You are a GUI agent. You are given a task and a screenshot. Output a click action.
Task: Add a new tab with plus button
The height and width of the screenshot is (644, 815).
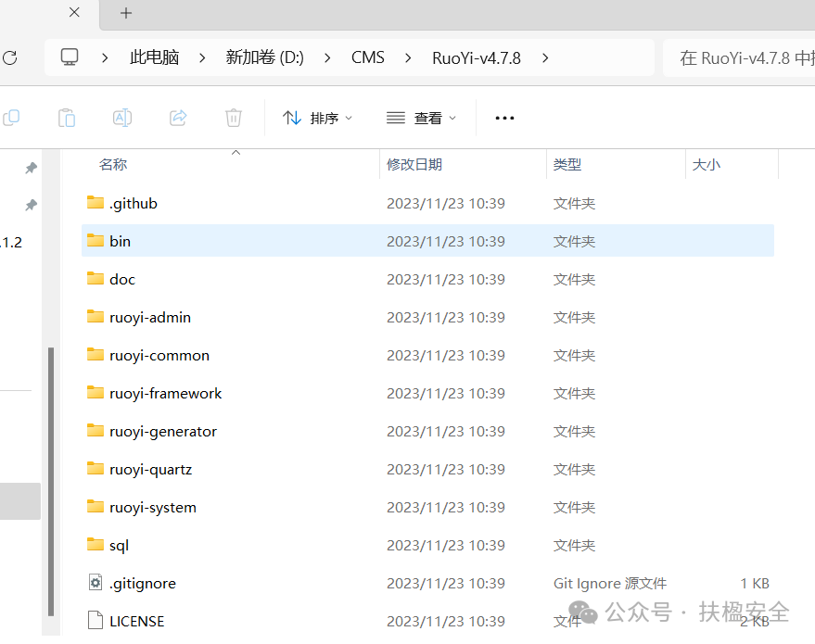126,13
